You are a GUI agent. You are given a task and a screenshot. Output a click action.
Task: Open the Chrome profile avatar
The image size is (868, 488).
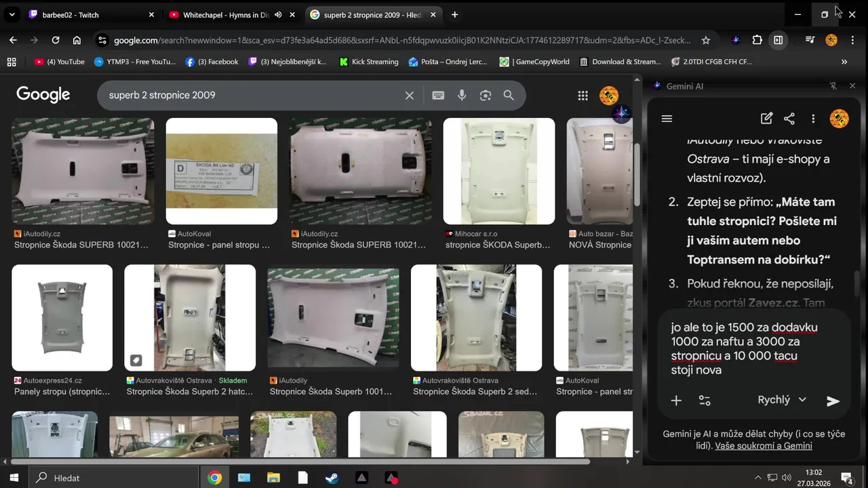(831, 40)
